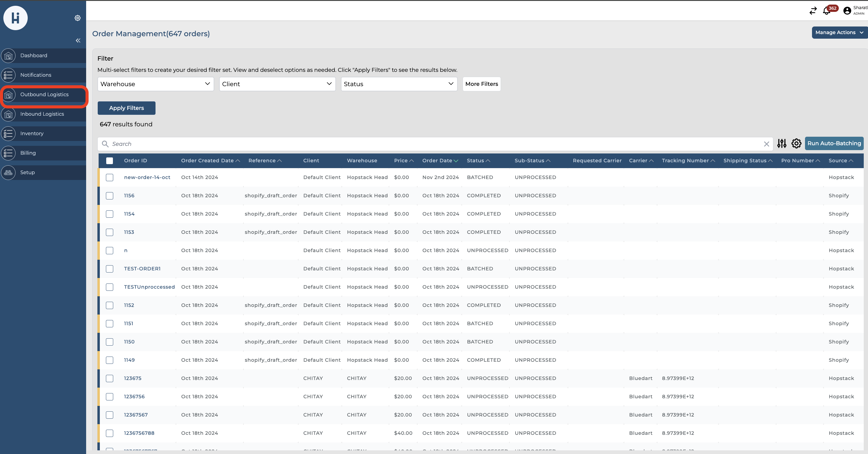Click the sidebar settings gear icon

pos(78,18)
